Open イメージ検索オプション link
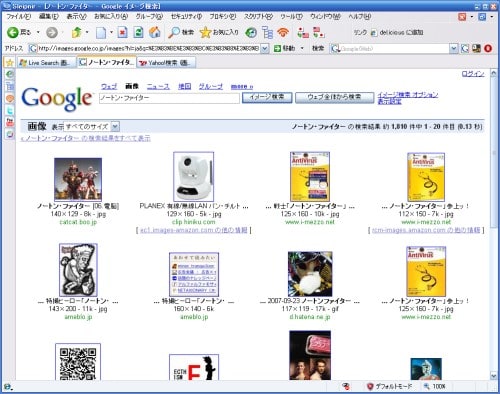Viewport: 500px width, 394px height. (408, 95)
